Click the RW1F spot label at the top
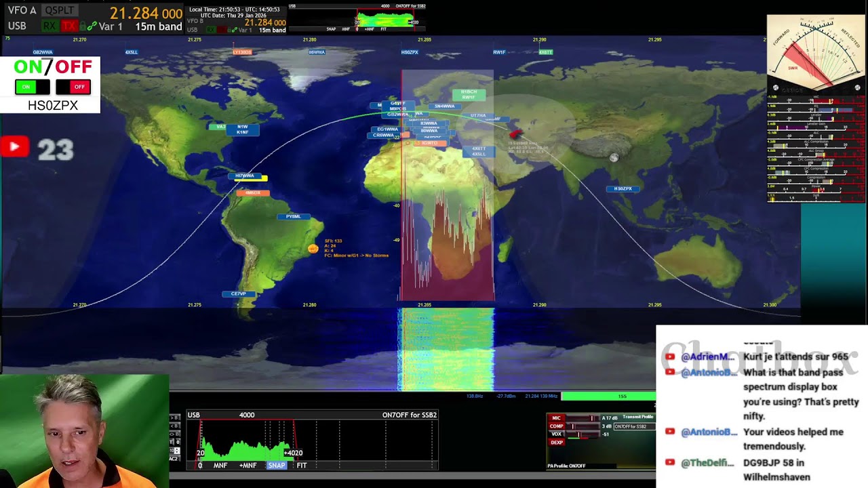Viewport: 868px width, 488px height. (x=499, y=52)
